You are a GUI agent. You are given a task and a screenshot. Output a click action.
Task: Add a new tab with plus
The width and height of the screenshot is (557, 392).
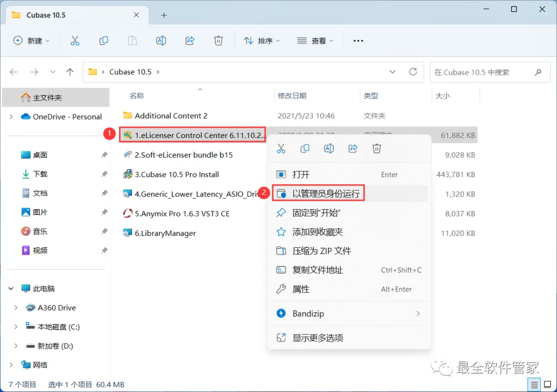pyautogui.click(x=164, y=15)
